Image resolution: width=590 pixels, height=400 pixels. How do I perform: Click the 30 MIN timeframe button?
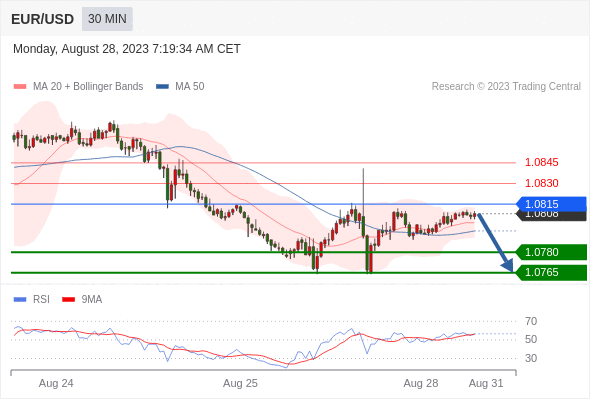pyautogui.click(x=107, y=19)
